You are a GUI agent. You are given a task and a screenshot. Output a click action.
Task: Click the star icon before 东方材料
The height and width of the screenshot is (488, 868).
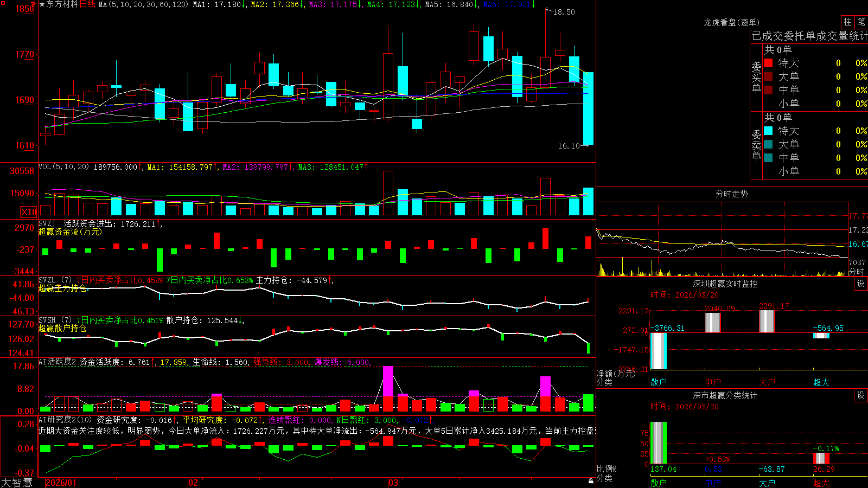(42, 4)
